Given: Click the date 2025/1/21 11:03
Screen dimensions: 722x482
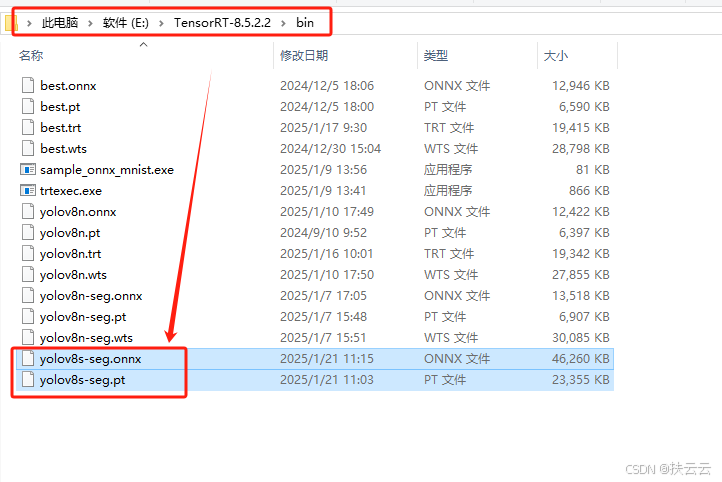Looking at the screenshot, I should (327, 380).
